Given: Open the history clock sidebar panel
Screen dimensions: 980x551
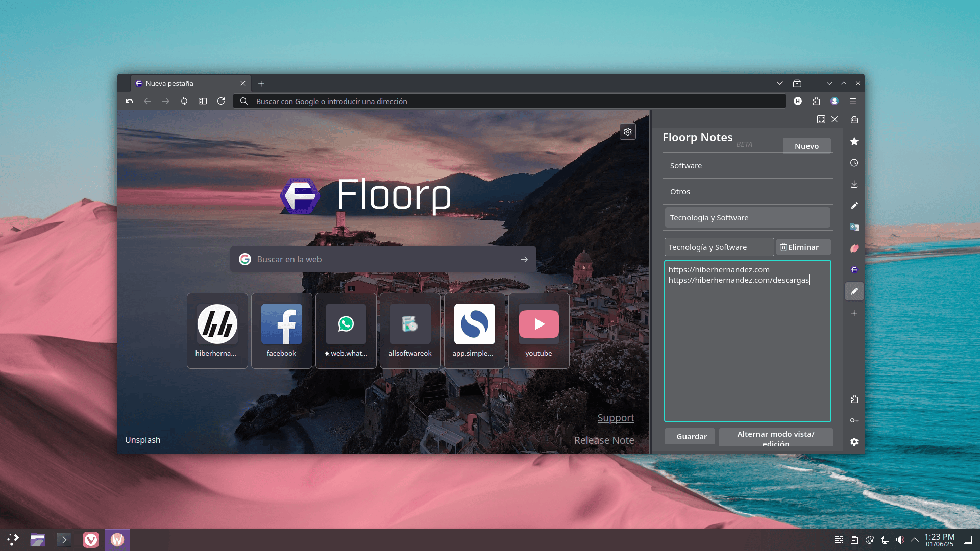Looking at the screenshot, I should tap(854, 163).
